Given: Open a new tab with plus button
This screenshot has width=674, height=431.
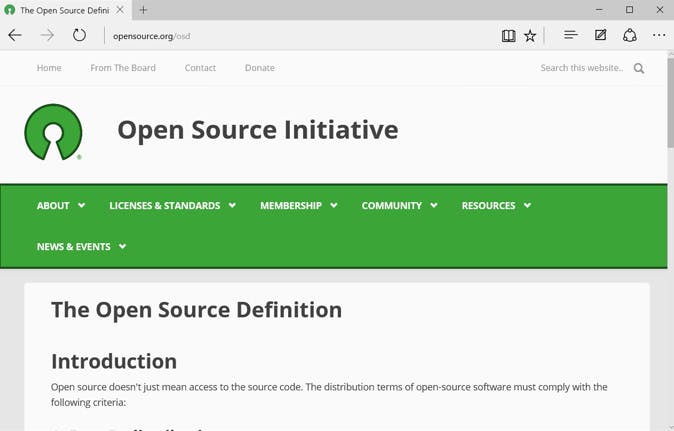Looking at the screenshot, I should coord(144,10).
